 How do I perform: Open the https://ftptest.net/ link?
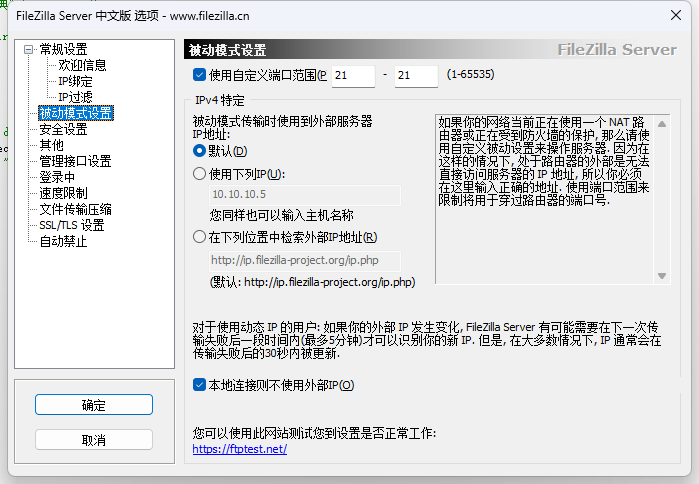[240, 449]
